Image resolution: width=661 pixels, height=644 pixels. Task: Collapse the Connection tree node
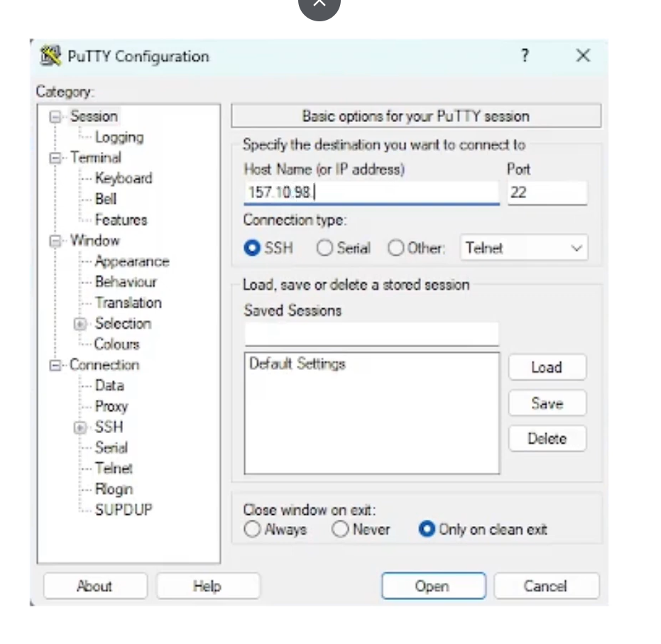(x=55, y=366)
